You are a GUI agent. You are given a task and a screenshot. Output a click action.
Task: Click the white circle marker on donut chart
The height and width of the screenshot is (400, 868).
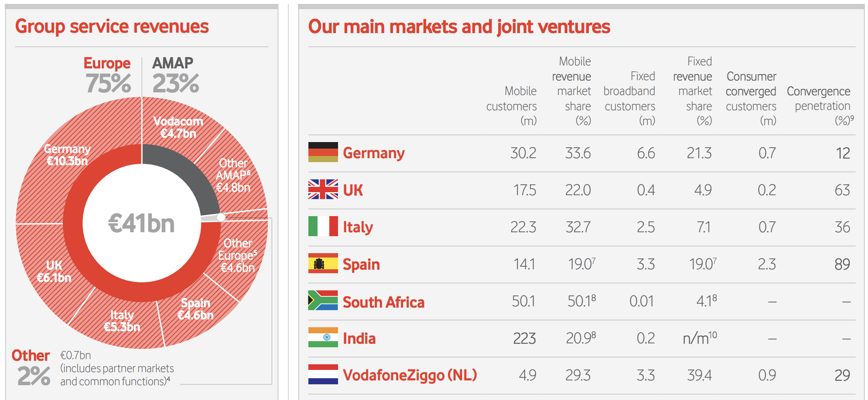pyautogui.click(x=221, y=217)
